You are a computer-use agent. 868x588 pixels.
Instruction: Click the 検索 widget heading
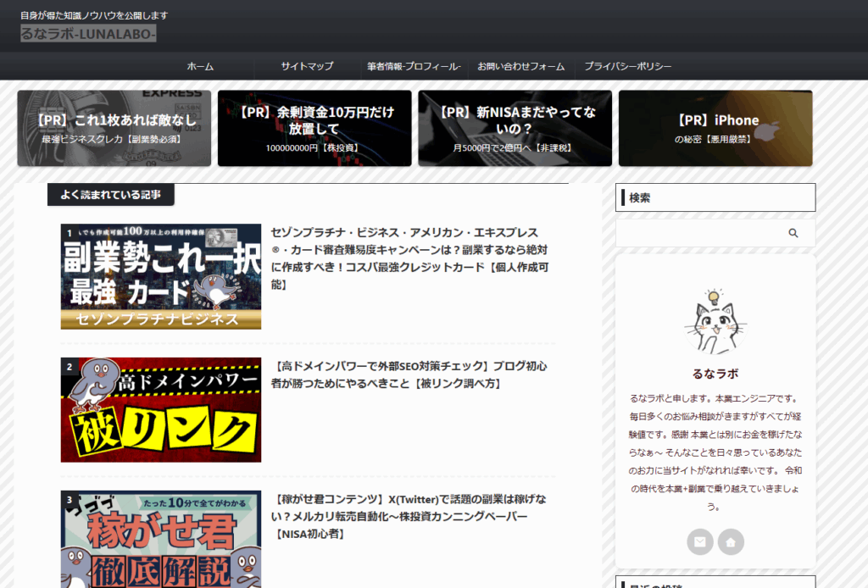click(715, 197)
